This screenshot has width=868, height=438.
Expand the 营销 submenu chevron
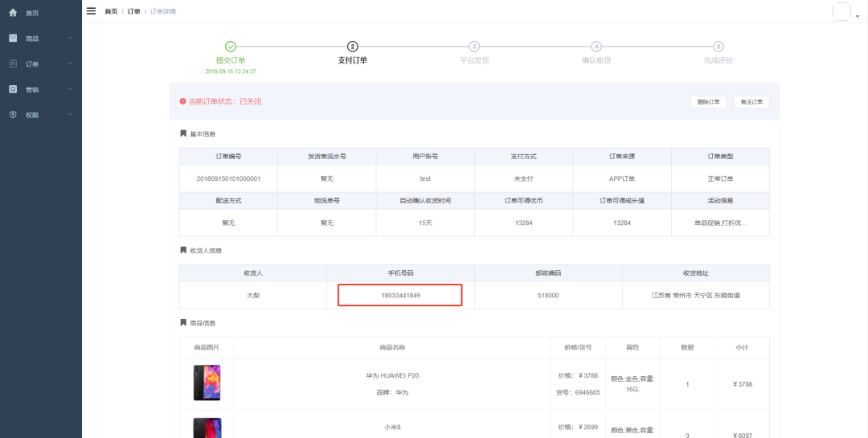[70, 89]
